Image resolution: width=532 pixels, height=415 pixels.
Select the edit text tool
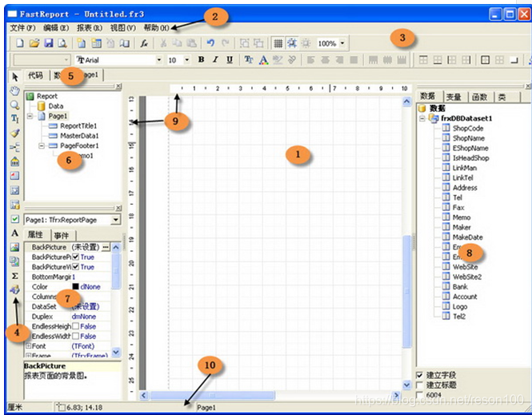point(14,118)
